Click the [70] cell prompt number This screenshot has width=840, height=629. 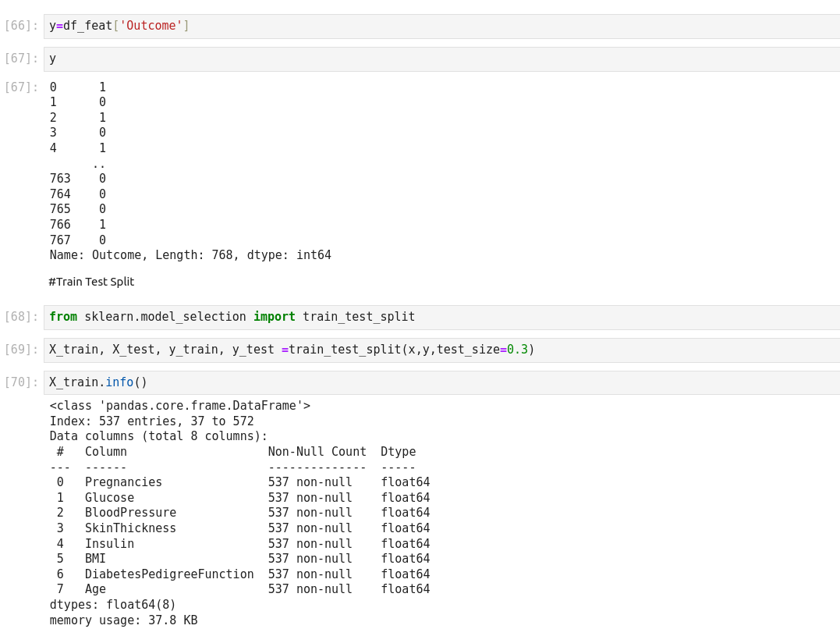click(21, 382)
